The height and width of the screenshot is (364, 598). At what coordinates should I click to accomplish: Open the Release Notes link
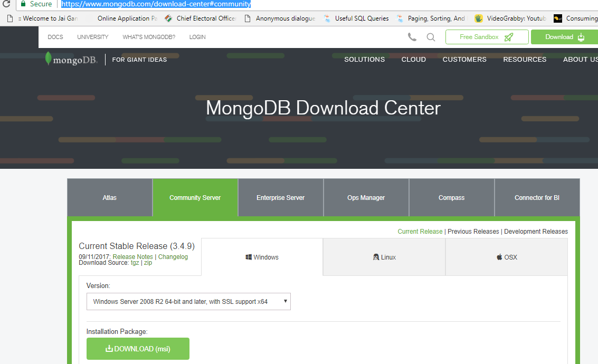tap(132, 257)
